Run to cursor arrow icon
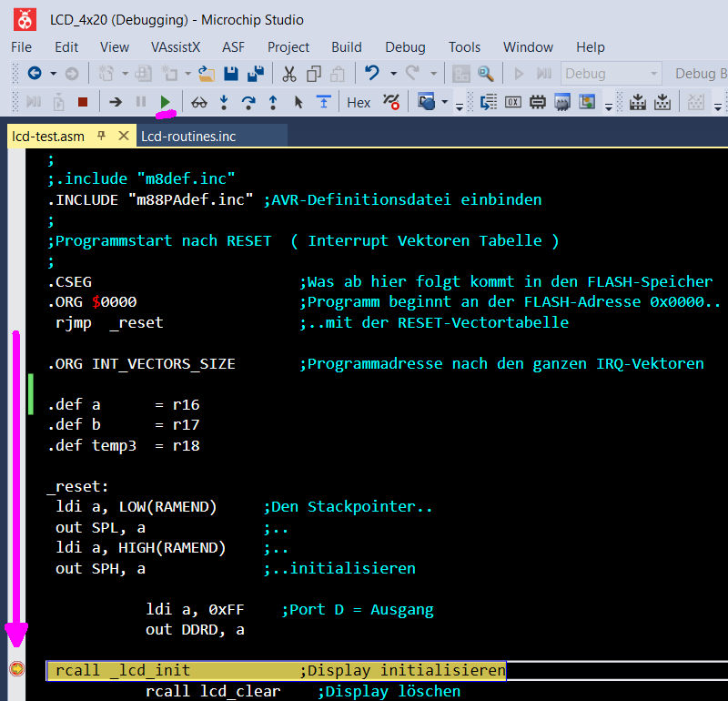The width and height of the screenshot is (728, 701). (298, 102)
